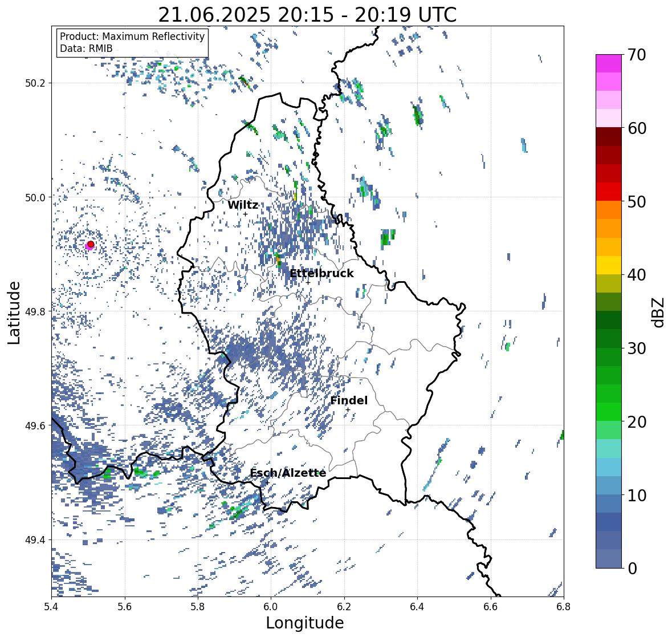This screenshot has width=672, height=637.
Task: Click the Findel station cross marker
Action: [348, 410]
